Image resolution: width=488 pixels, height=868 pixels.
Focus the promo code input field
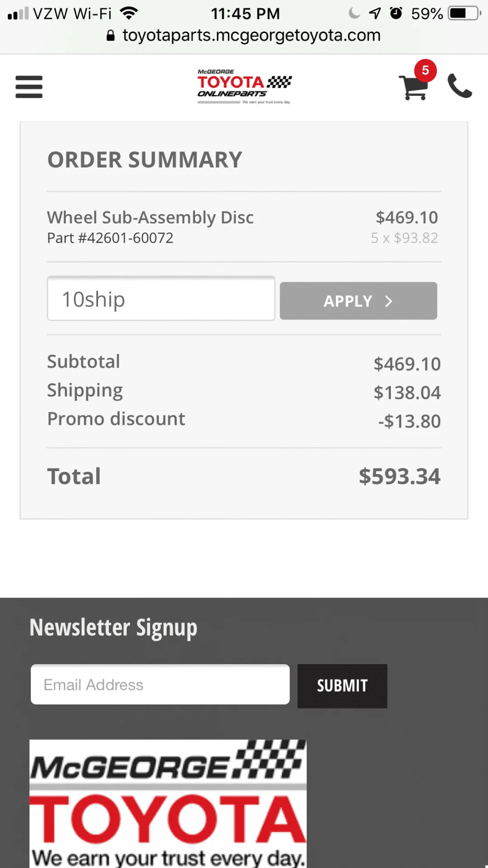pos(161,299)
